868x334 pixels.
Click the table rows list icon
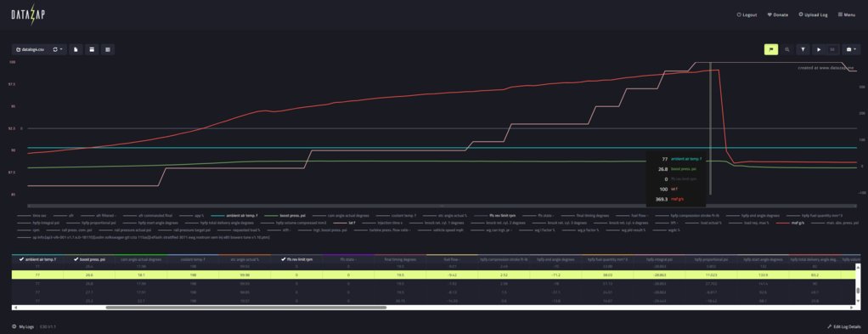108,49
